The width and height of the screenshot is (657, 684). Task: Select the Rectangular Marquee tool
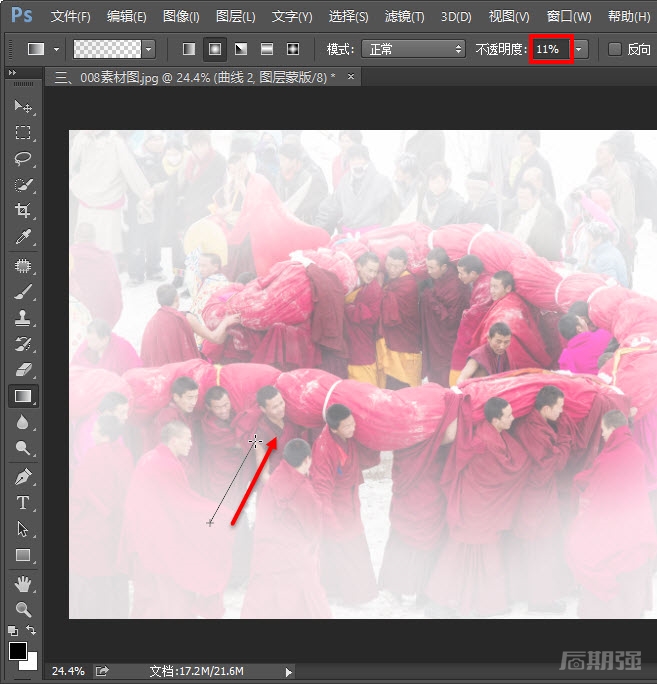click(23, 132)
